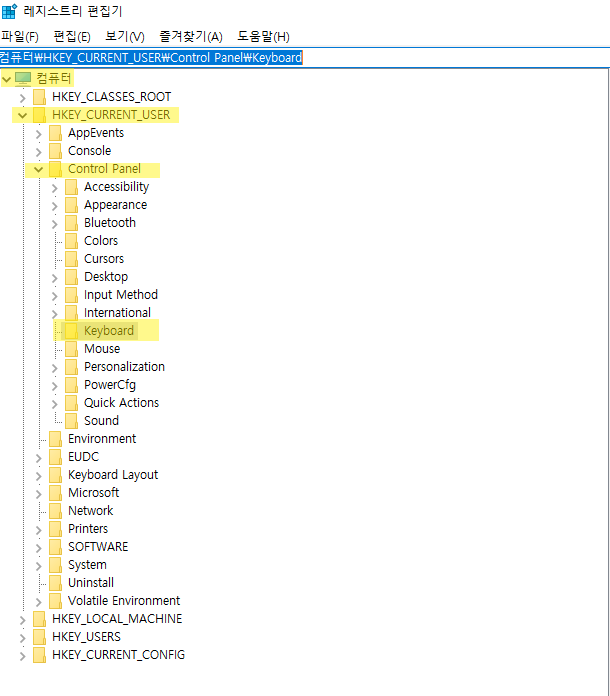Click the Environment folder icon

pos(55,439)
